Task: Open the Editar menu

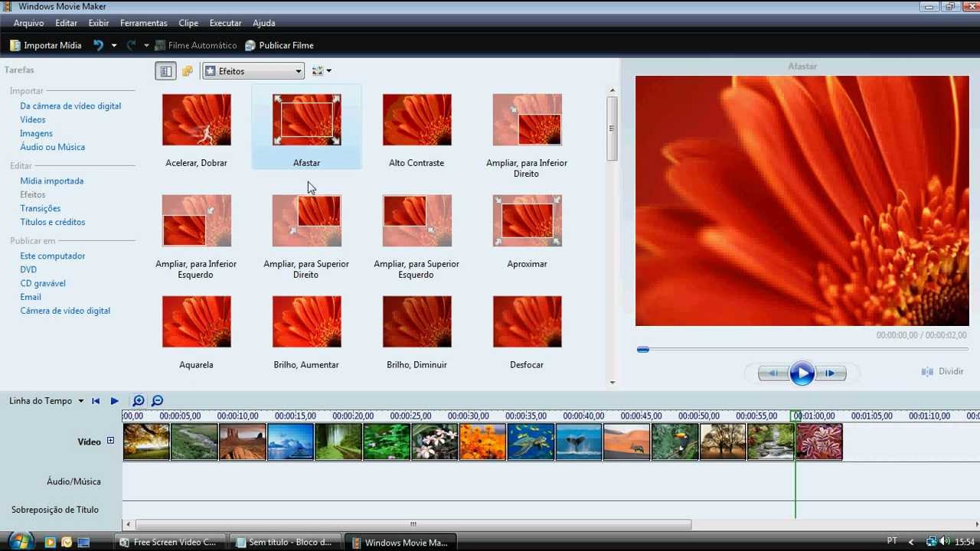Action: (x=66, y=23)
